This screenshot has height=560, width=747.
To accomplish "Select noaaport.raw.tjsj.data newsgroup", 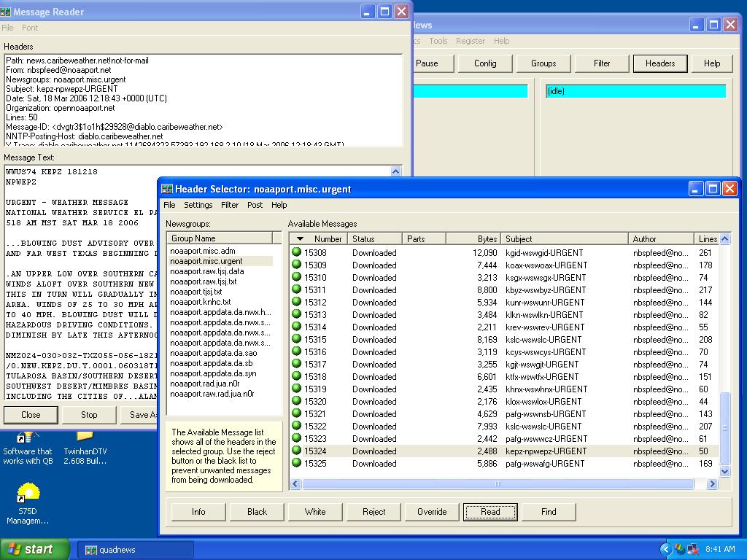I will [x=207, y=271].
